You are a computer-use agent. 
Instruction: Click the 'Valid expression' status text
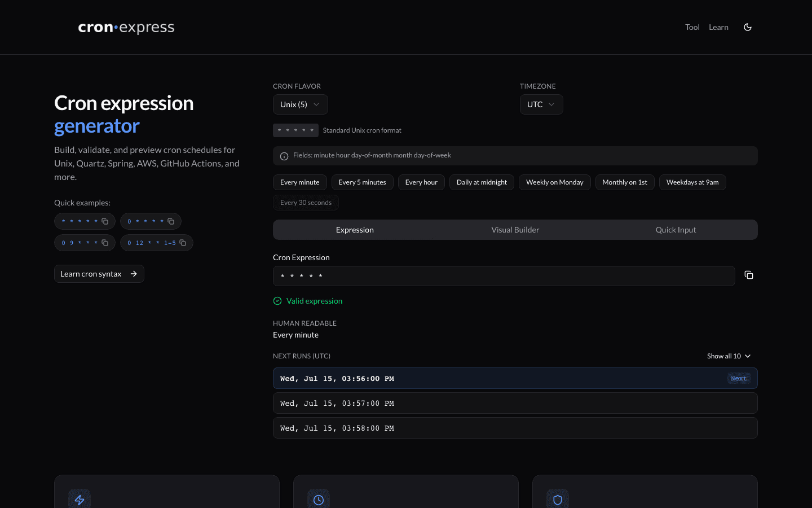click(314, 301)
